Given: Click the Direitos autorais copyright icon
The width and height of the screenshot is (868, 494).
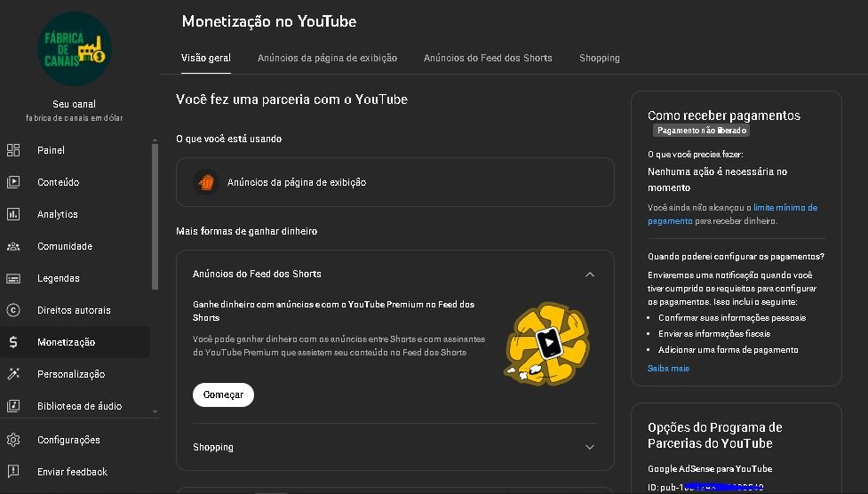Looking at the screenshot, I should click(x=13, y=310).
